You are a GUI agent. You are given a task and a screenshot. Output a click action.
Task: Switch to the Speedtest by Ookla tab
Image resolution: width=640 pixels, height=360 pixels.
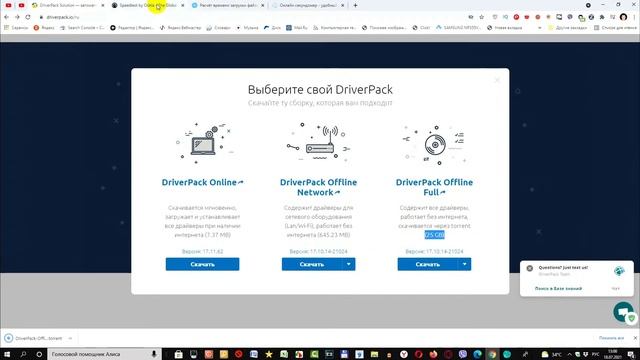(148, 5)
